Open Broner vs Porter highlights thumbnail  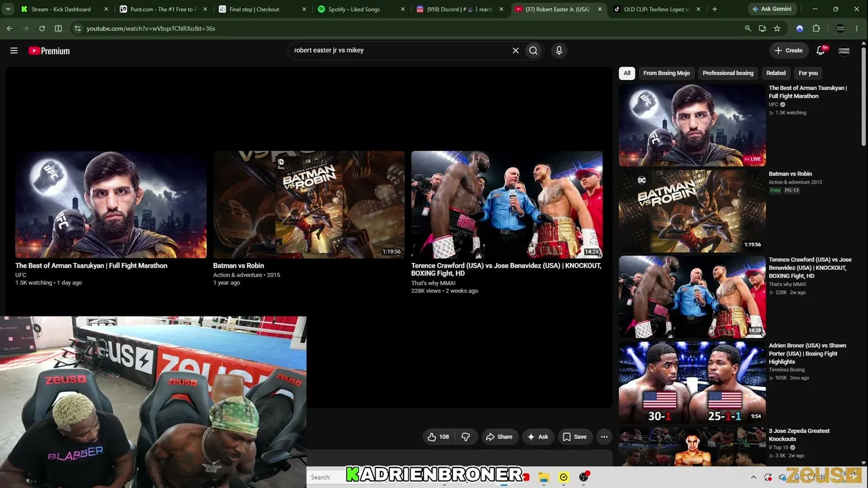point(692,382)
